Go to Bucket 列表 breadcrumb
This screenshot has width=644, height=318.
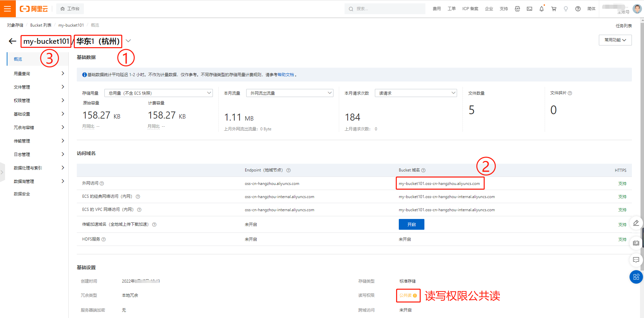click(41, 25)
